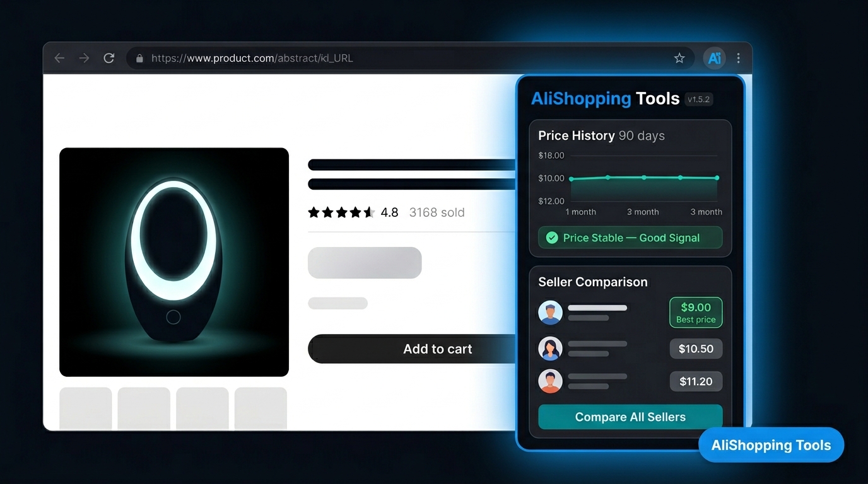
Task: Click the $12.00 axis label
Action: pos(551,201)
